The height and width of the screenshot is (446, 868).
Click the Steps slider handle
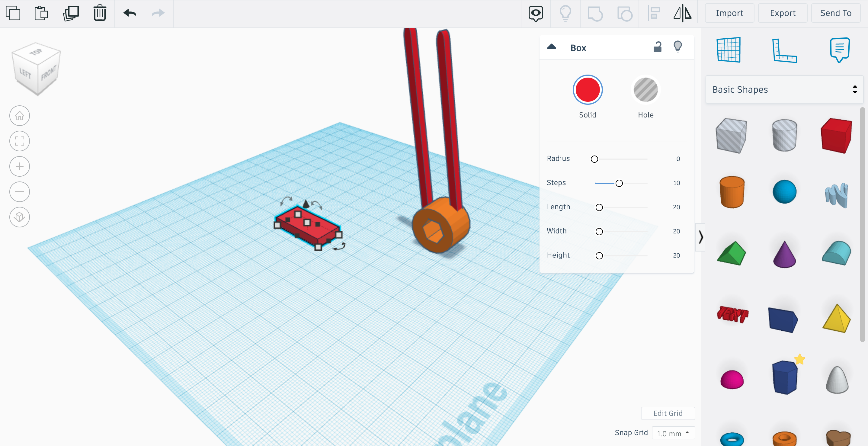pyautogui.click(x=619, y=183)
